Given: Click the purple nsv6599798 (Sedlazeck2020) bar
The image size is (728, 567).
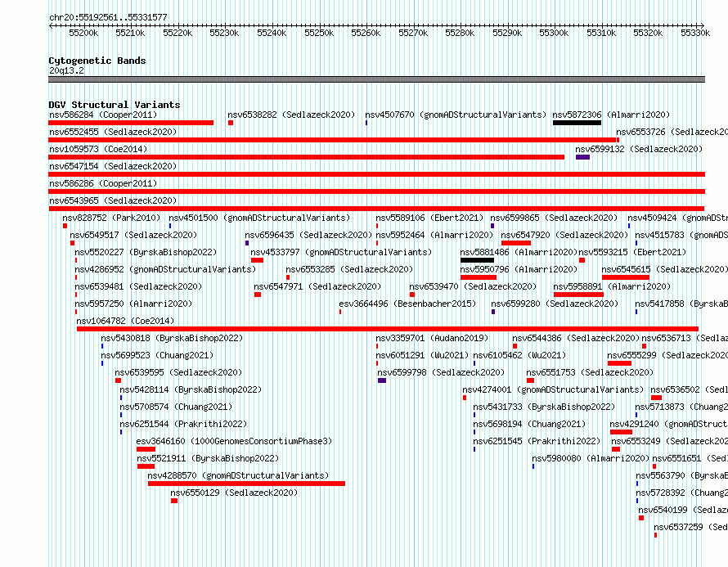Looking at the screenshot, I should (x=382, y=380).
